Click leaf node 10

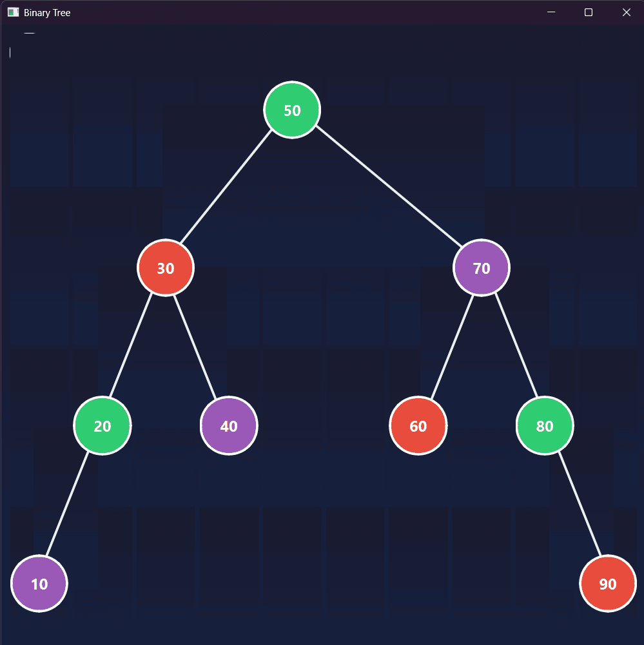(39, 583)
